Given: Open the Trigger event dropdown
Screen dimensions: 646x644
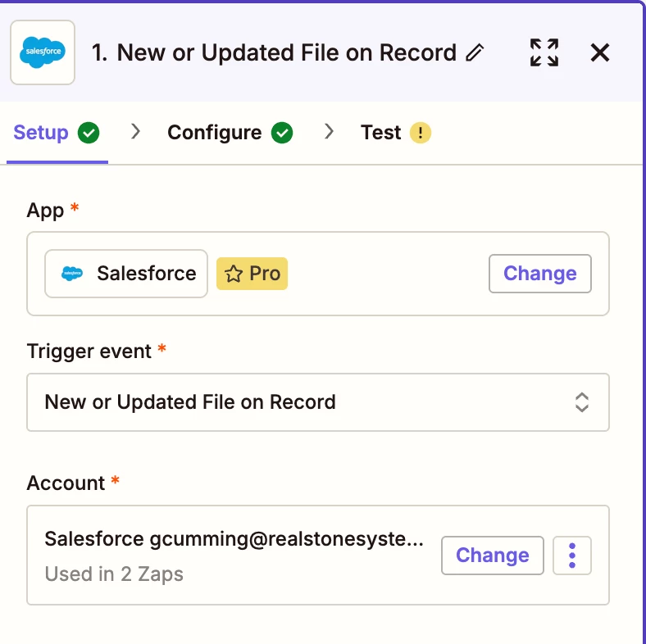Looking at the screenshot, I should click(x=317, y=402).
